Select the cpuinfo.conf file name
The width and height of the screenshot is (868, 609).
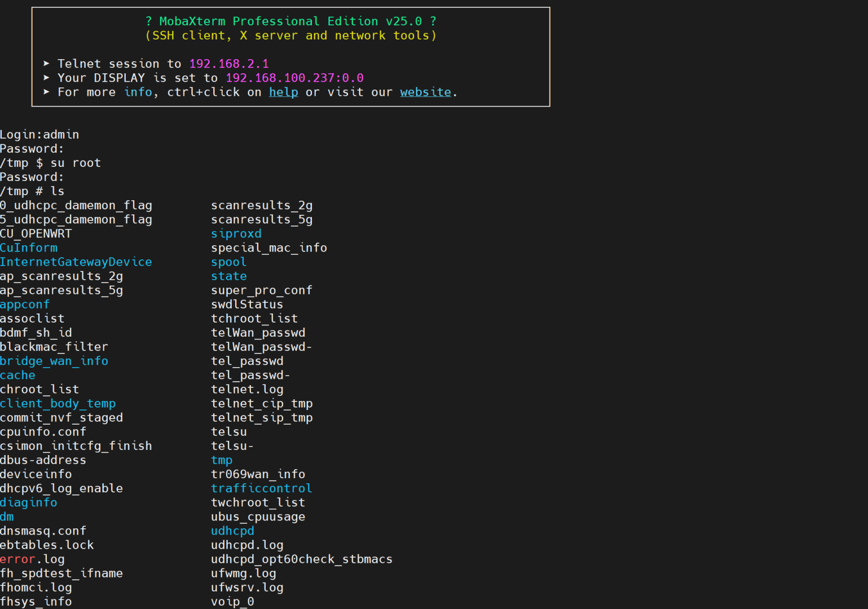tap(43, 432)
